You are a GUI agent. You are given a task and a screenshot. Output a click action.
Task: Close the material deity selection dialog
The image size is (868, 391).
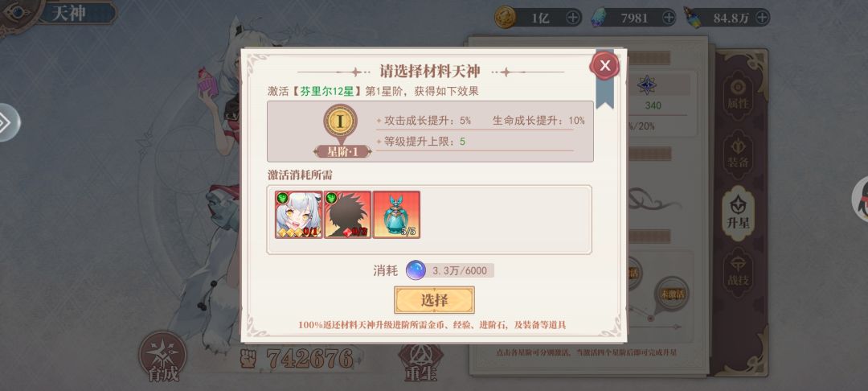pos(605,66)
